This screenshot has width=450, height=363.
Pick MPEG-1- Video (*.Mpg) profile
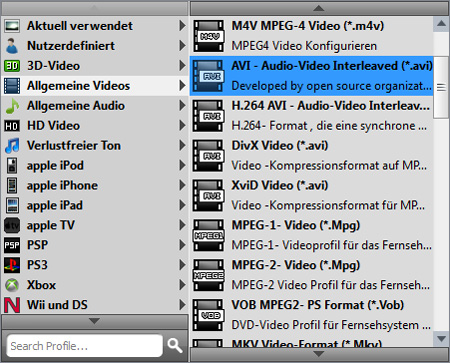click(x=312, y=235)
